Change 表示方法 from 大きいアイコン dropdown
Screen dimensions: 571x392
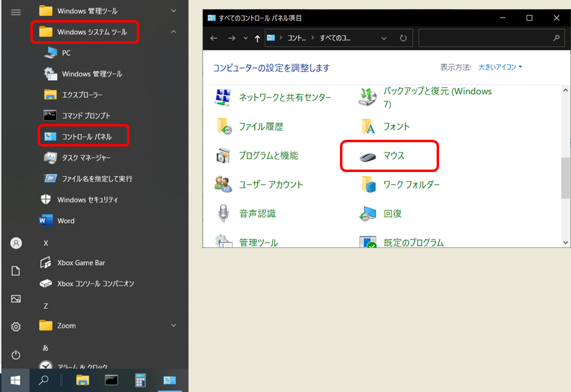(499, 67)
